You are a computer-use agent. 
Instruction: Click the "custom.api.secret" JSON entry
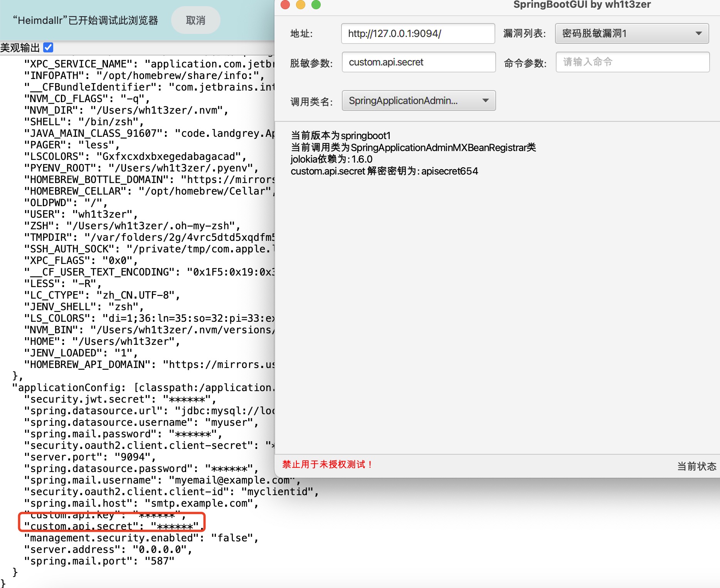tap(114, 526)
